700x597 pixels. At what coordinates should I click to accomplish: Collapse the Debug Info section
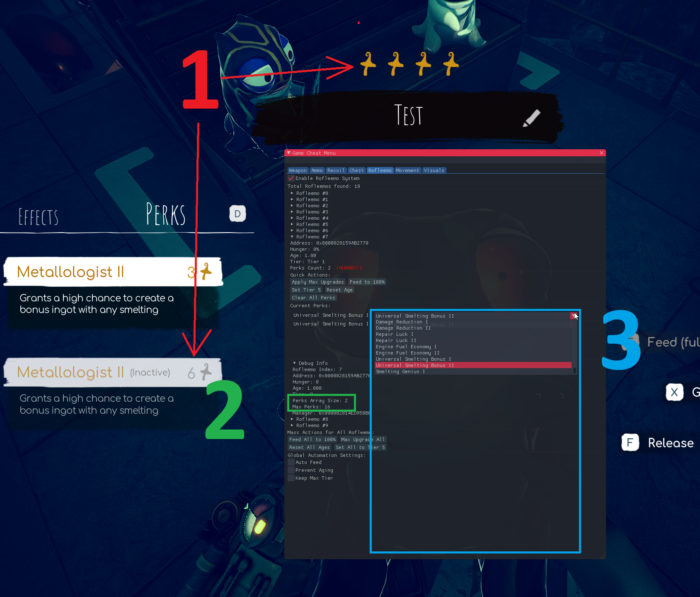coord(295,363)
